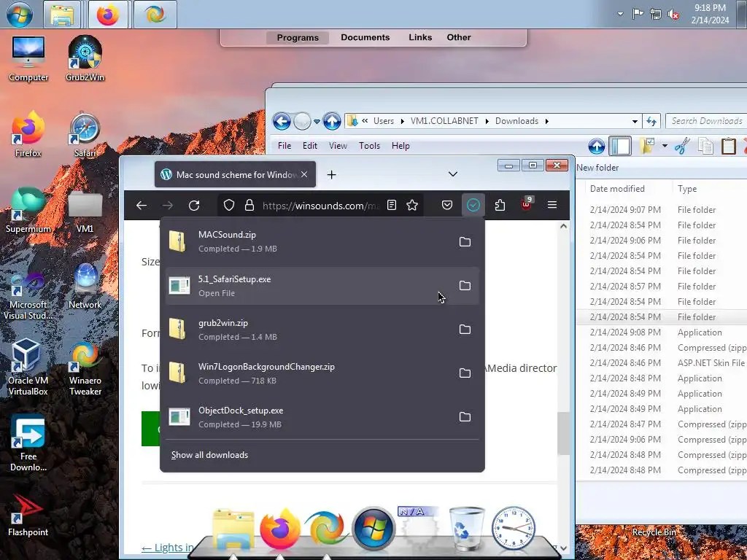747x560 pixels.
Task: Select the Free Download Manager shortcut
Action: tap(28, 443)
